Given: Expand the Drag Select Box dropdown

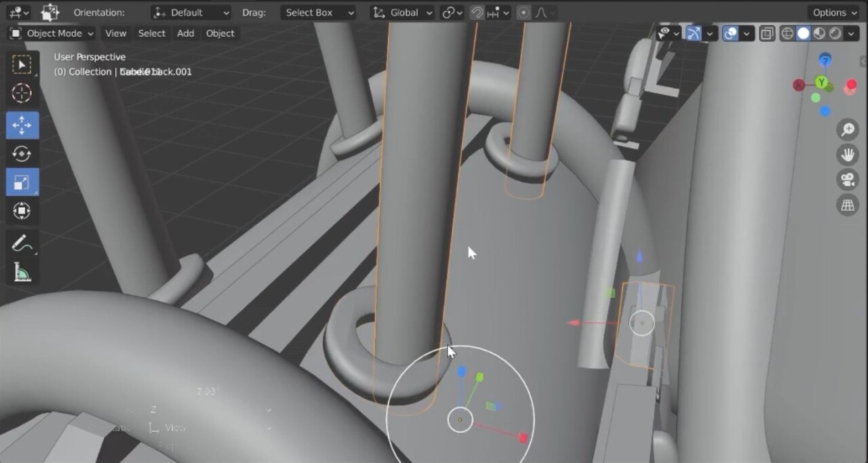Looking at the screenshot, I should click(318, 12).
